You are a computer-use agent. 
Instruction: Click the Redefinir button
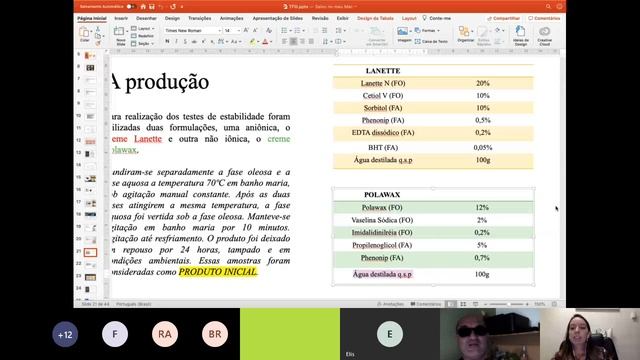tap(143, 36)
